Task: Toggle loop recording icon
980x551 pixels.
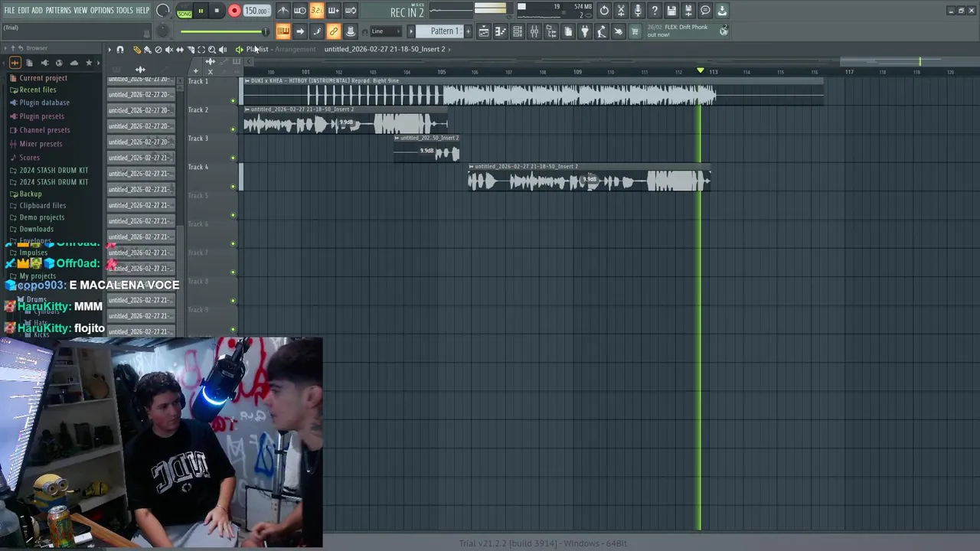Action: (x=351, y=11)
